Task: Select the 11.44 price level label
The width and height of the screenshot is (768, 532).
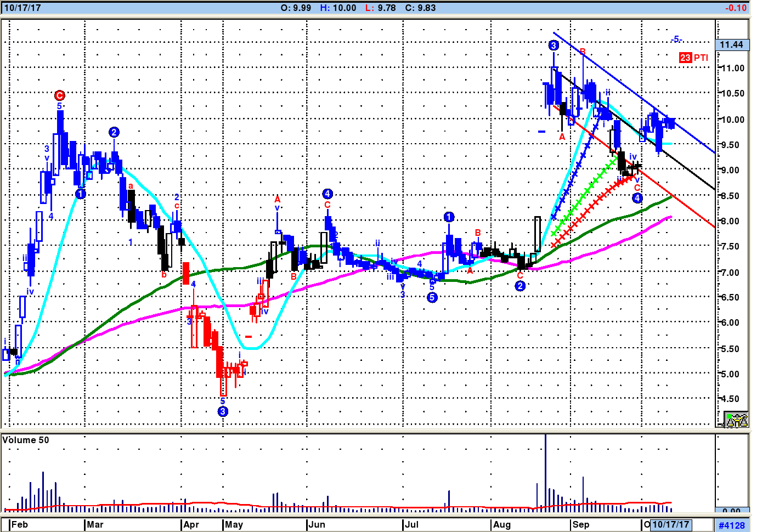Action: point(731,45)
